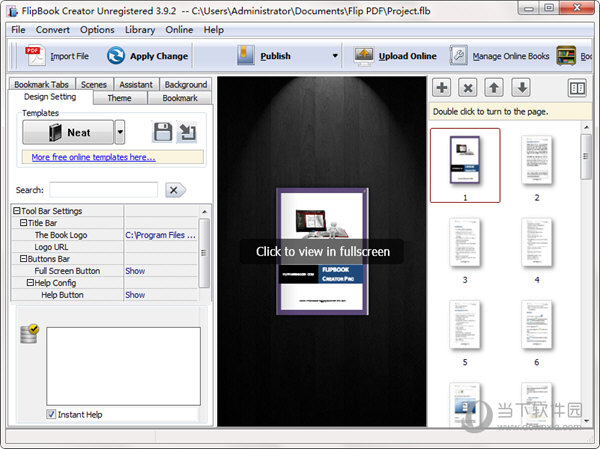Delete the page with the X icon
The width and height of the screenshot is (600, 449).
click(468, 88)
